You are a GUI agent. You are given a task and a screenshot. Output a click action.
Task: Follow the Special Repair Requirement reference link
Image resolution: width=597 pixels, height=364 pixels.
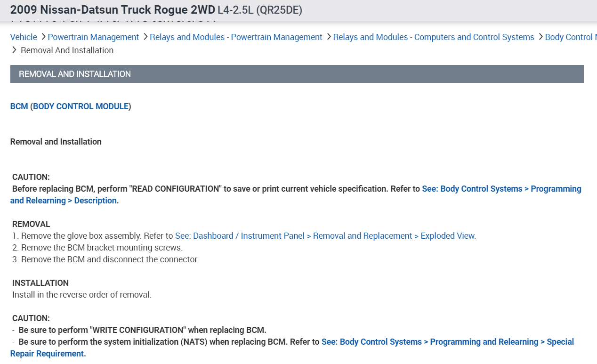[x=447, y=342]
